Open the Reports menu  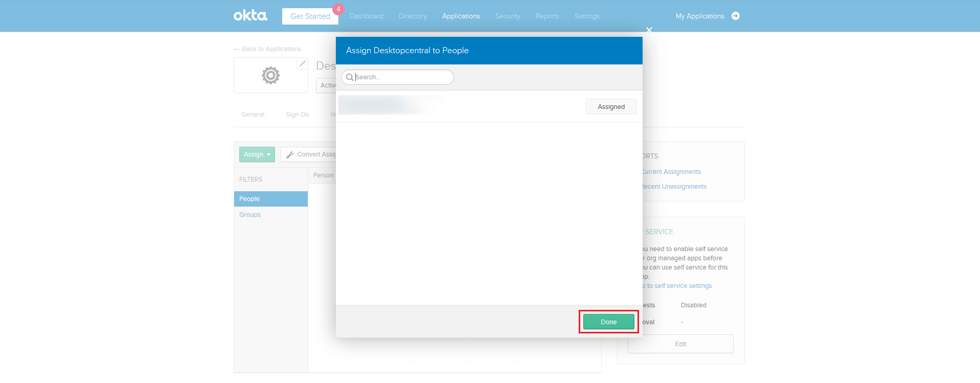(548, 16)
